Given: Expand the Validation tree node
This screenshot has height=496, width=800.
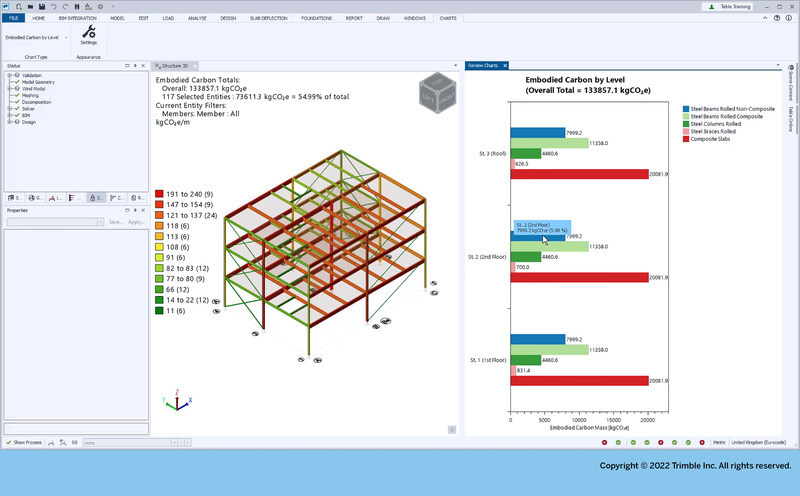Looking at the screenshot, I should coord(9,76).
